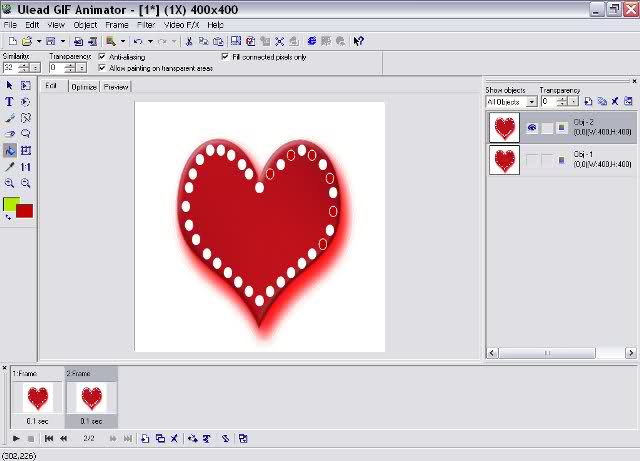Expand the undo history dropdown arrow
The width and height of the screenshot is (640, 461).
point(150,41)
